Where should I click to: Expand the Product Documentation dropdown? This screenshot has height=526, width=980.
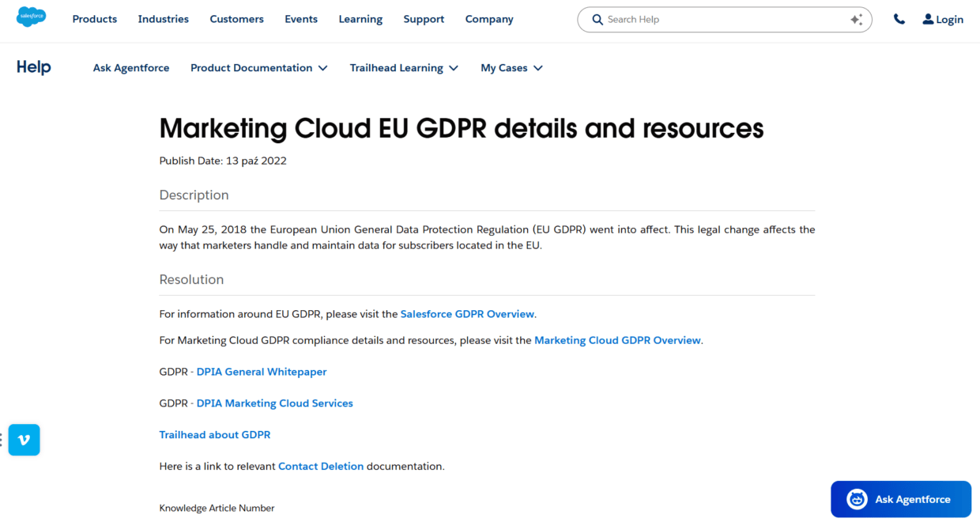pyautogui.click(x=259, y=68)
